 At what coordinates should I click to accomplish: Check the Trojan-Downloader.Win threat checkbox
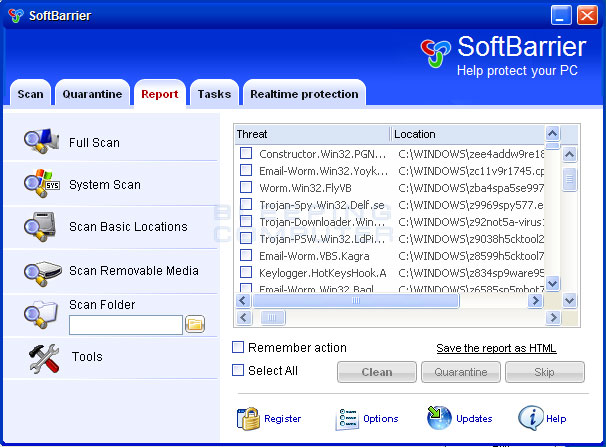[x=246, y=221]
